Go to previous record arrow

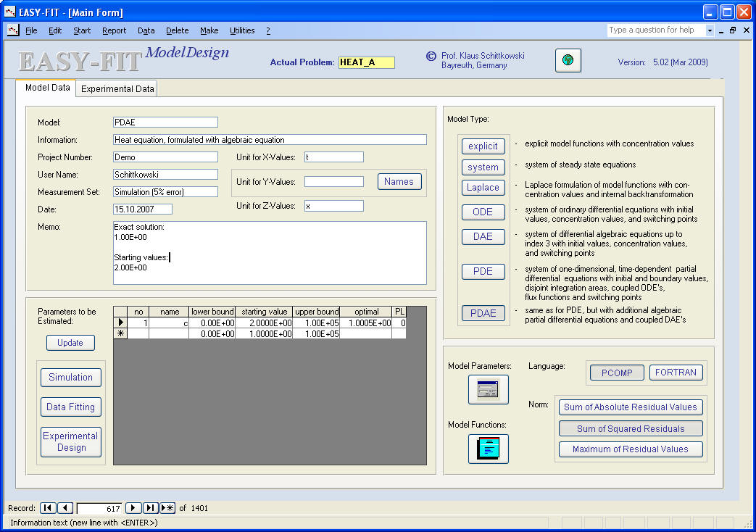point(65,508)
